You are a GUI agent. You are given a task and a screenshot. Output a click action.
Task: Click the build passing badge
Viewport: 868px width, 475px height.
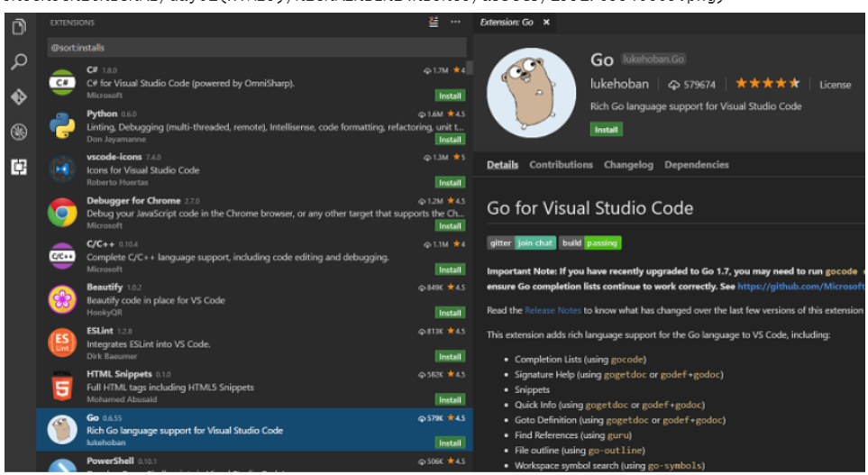(x=589, y=243)
